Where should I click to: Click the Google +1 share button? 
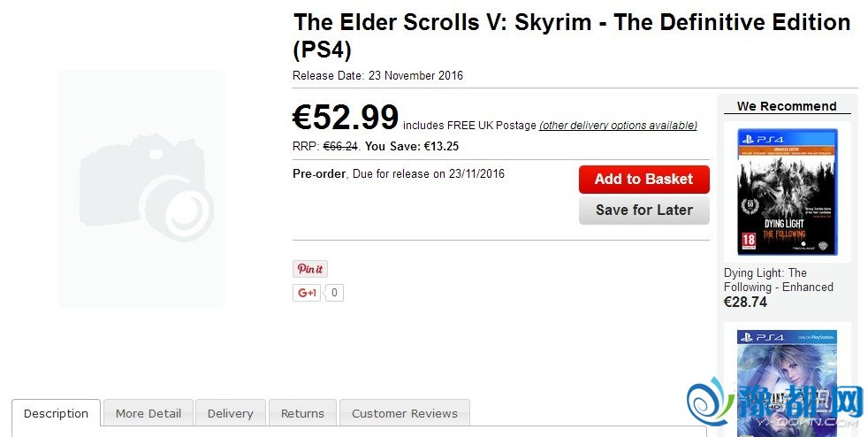pyautogui.click(x=307, y=293)
